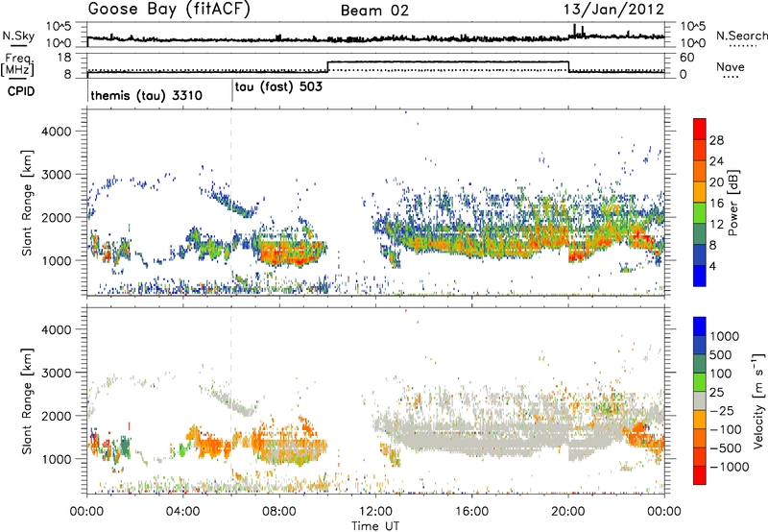
Task: Select the '16:00' time tick label
Action: (471, 512)
